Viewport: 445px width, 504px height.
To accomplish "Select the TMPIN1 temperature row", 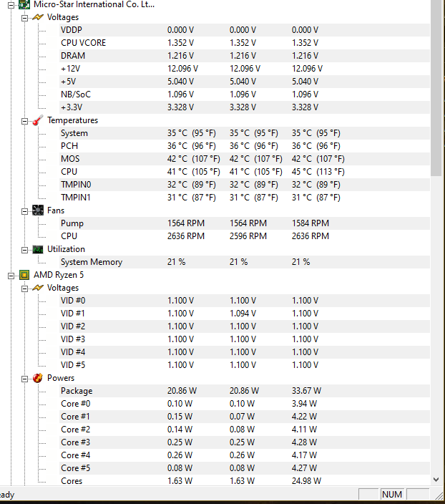I will [245, 198].
